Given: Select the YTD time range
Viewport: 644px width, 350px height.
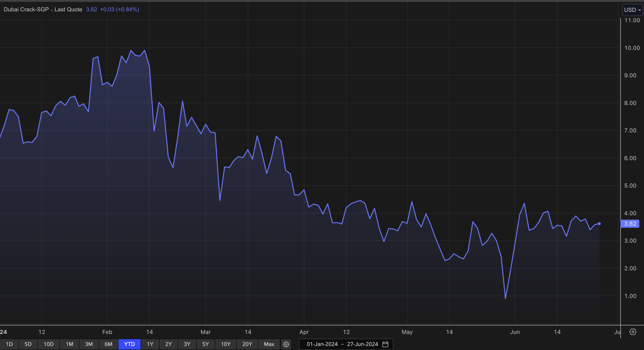Looking at the screenshot, I should [x=129, y=344].
